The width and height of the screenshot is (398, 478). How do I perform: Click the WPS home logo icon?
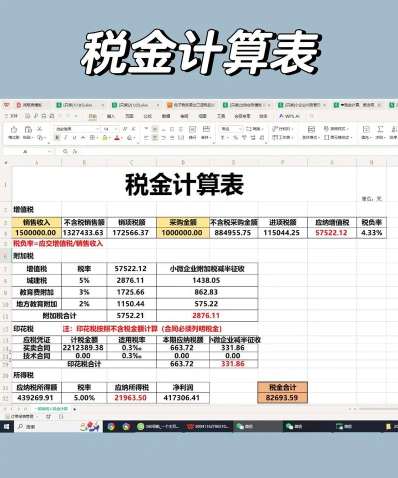point(6,105)
